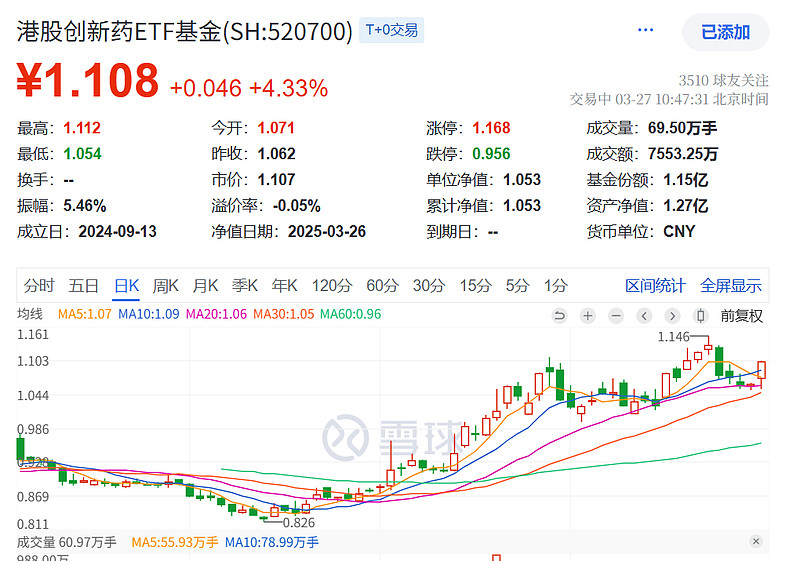800x561 pixels.
Task: Select the 周K tab
Action: click(x=166, y=286)
